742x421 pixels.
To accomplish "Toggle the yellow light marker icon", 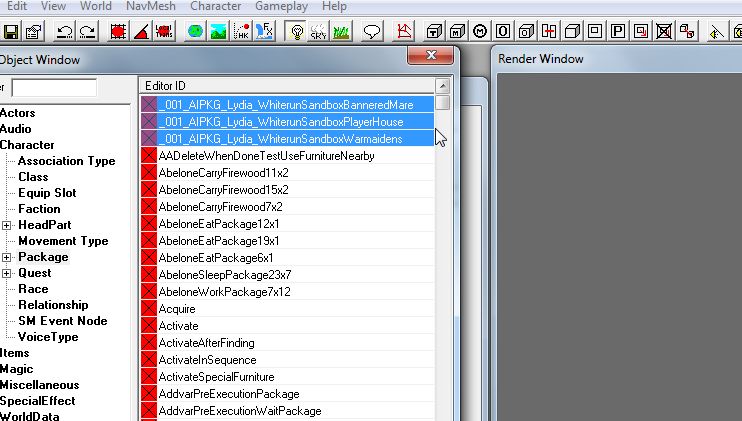I will tap(716, 32).
